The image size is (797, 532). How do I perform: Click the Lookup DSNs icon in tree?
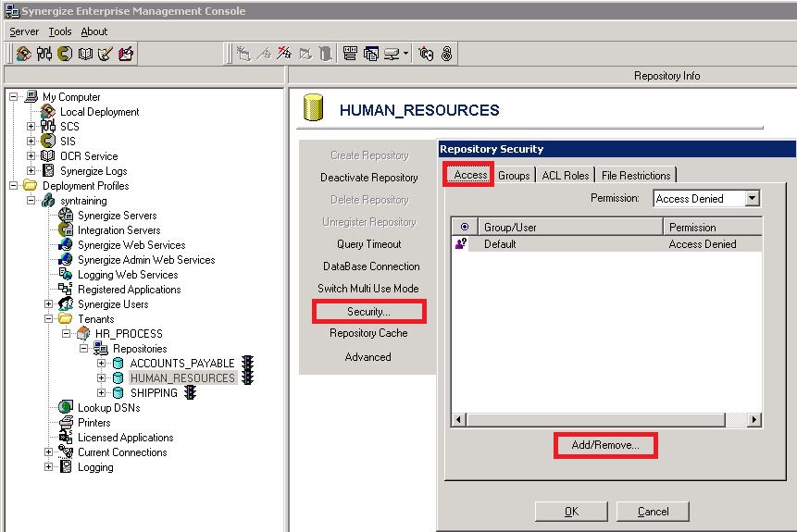point(66,407)
